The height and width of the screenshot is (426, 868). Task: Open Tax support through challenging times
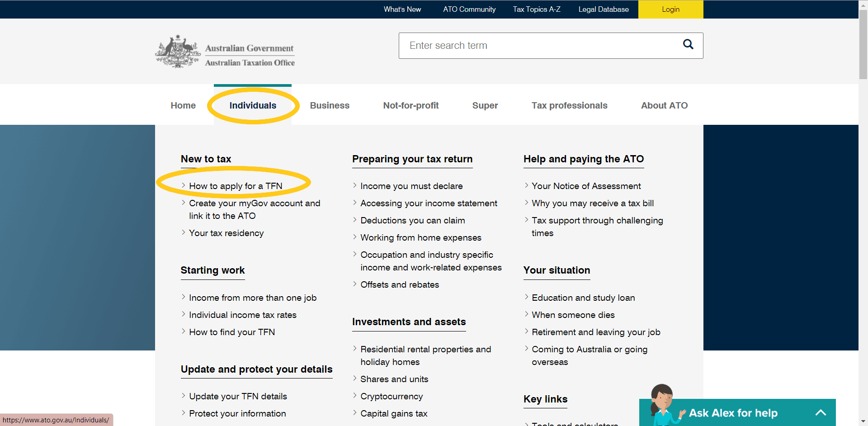point(597,227)
